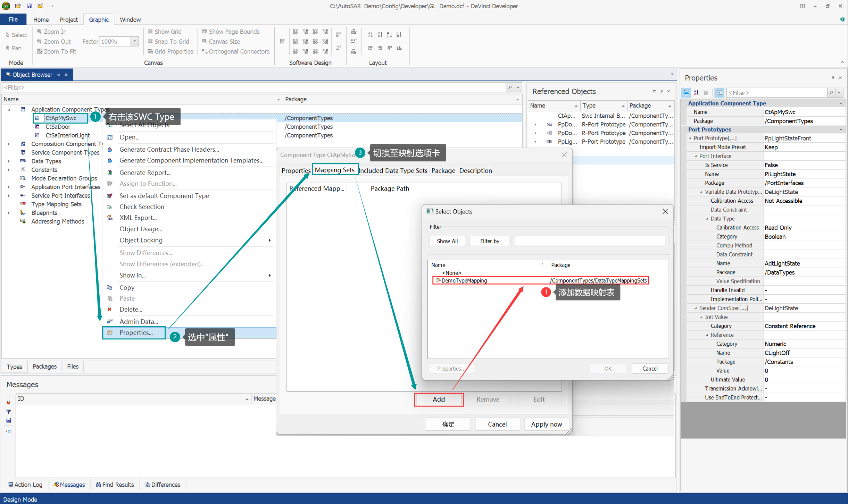Click Object Browser filter search icon

[x=510, y=87]
